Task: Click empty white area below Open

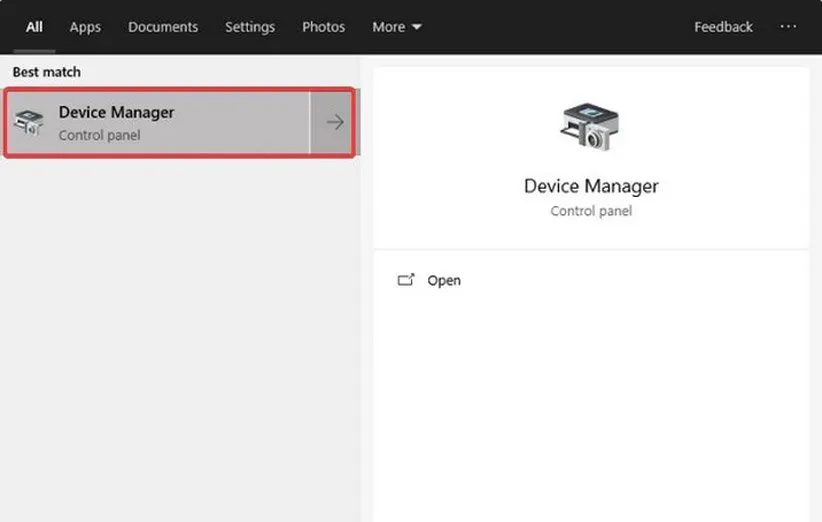Action: point(590,410)
